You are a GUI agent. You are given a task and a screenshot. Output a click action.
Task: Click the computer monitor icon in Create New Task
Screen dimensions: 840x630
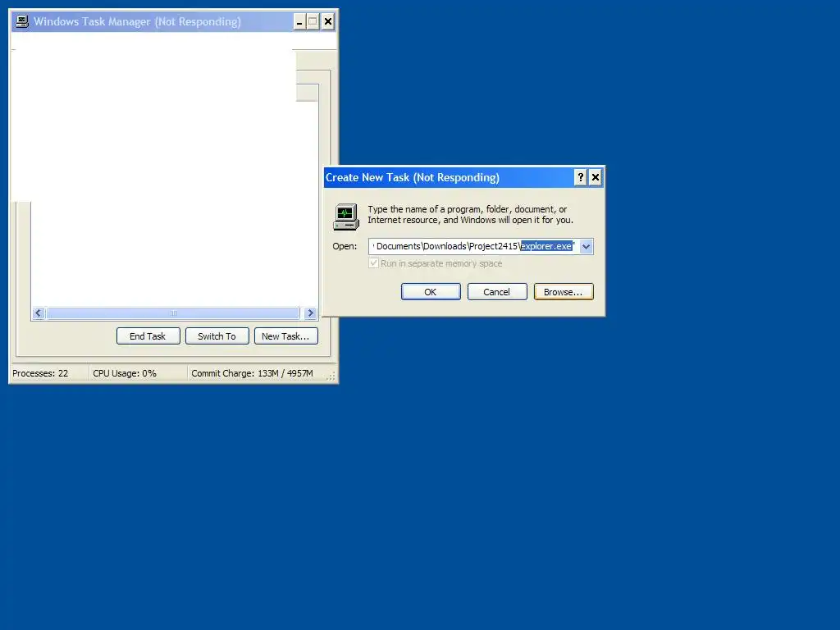[346, 217]
